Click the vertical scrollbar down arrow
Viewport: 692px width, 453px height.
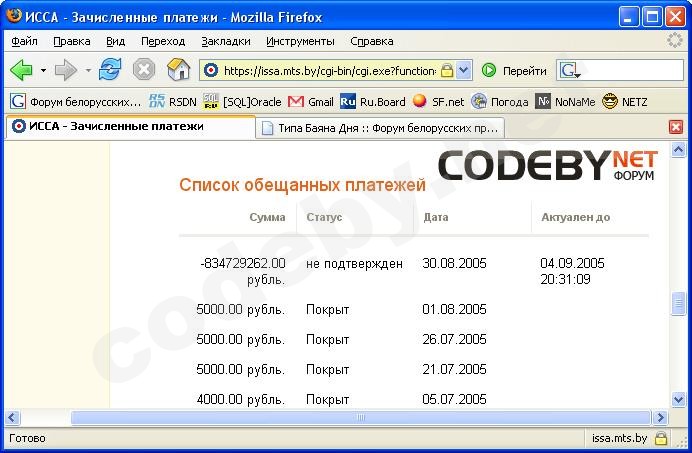[x=678, y=400]
